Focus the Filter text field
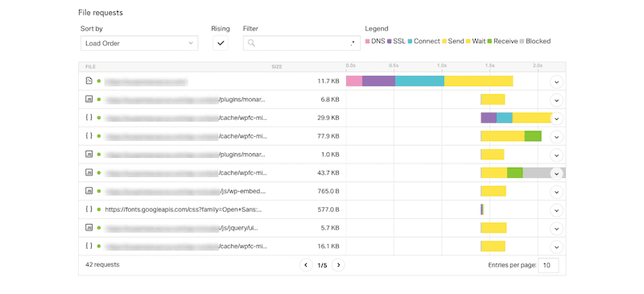 (x=302, y=43)
